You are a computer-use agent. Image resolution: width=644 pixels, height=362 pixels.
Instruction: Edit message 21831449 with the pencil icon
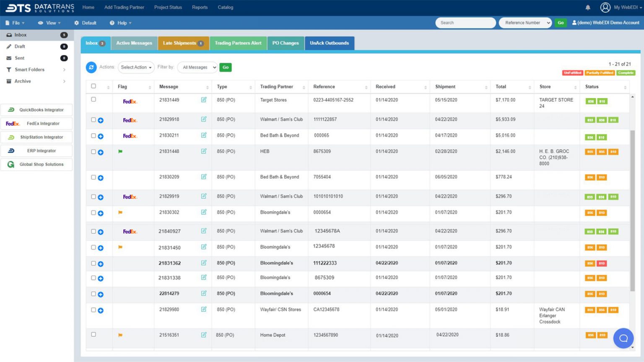(204, 100)
